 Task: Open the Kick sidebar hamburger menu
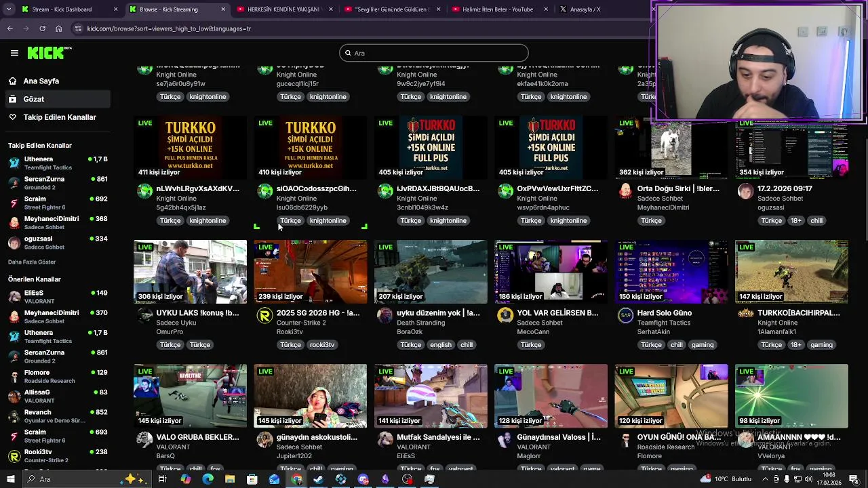pos(14,53)
